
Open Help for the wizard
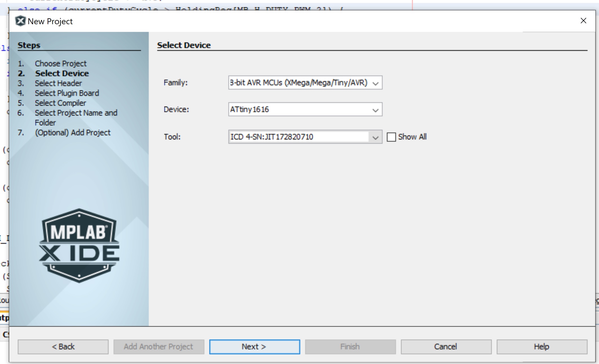[542, 347]
